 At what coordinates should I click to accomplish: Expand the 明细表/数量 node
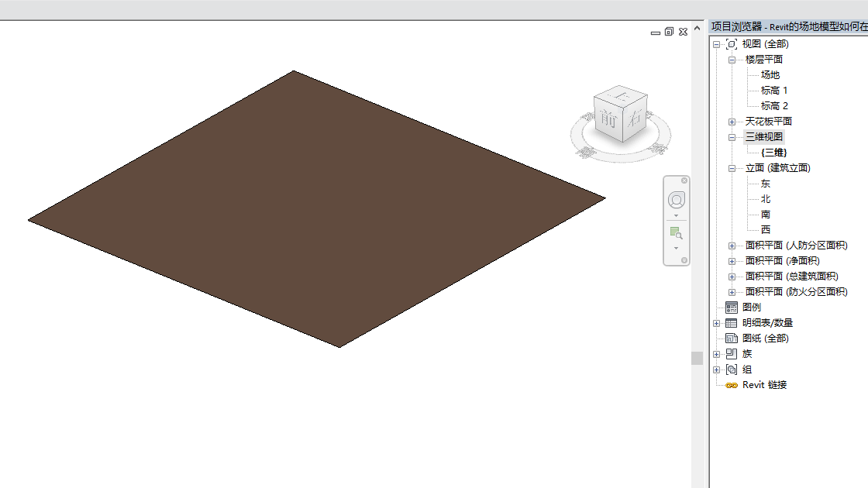(x=716, y=323)
